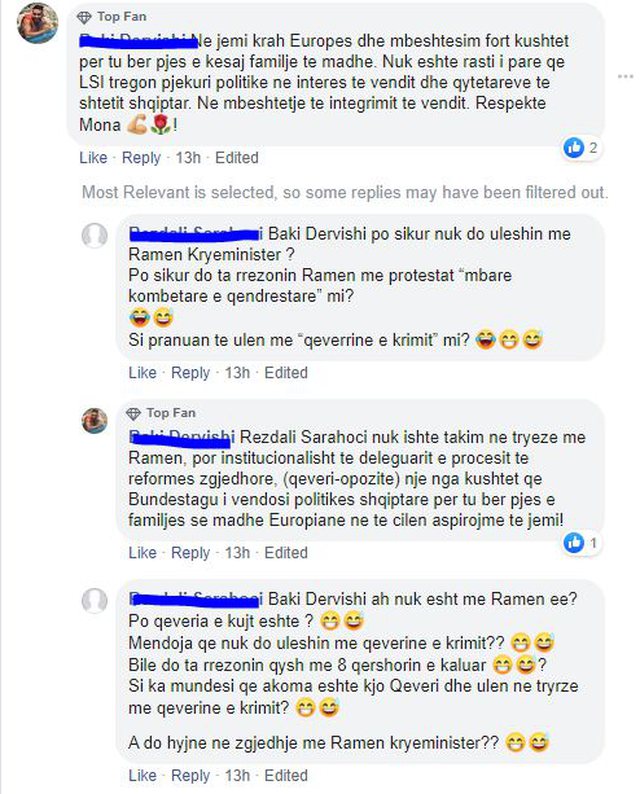Reply to the first comment by Top Fan
640x794 pixels.
(x=141, y=158)
